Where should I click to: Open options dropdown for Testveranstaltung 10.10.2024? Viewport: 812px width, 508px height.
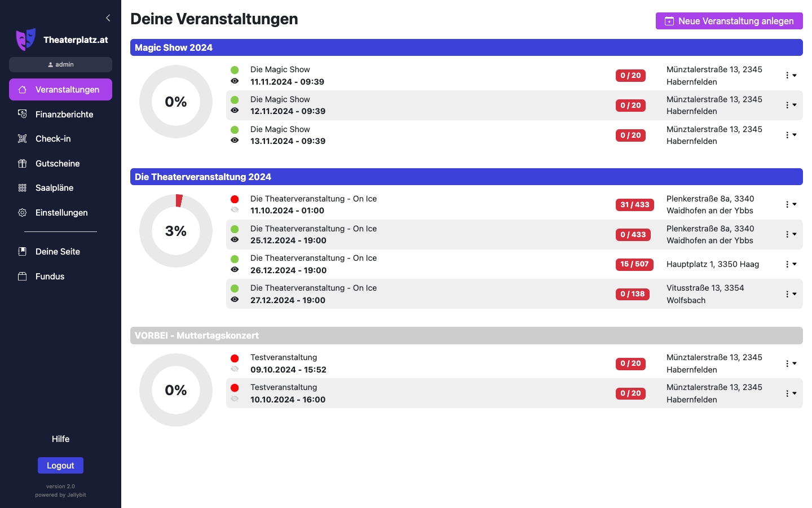click(791, 393)
